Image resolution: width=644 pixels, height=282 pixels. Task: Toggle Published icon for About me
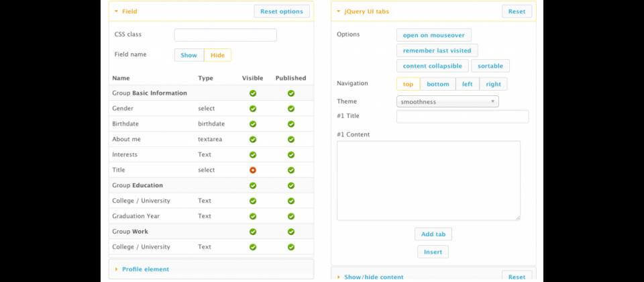(x=290, y=140)
